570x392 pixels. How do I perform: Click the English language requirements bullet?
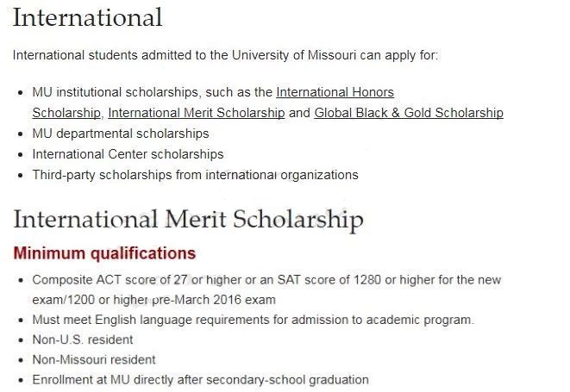(253, 320)
